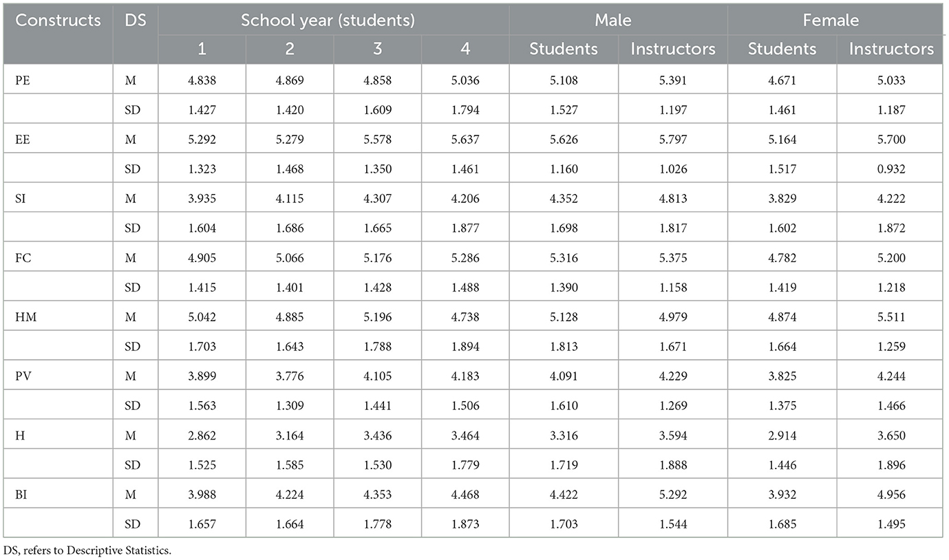Select the PE construct row label
The image size is (949, 560).
pyautogui.click(x=23, y=80)
